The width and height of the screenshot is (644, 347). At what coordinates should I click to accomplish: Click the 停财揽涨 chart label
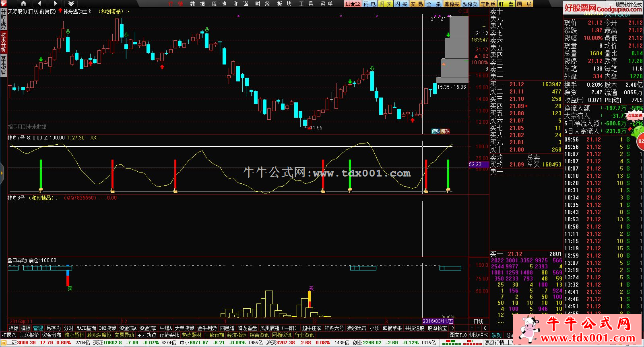click(x=441, y=131)
